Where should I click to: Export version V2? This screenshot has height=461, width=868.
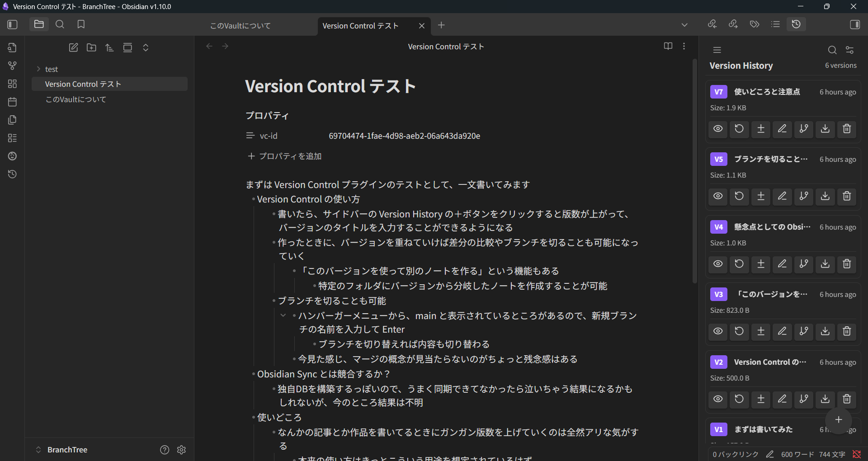tap(825, 399)
